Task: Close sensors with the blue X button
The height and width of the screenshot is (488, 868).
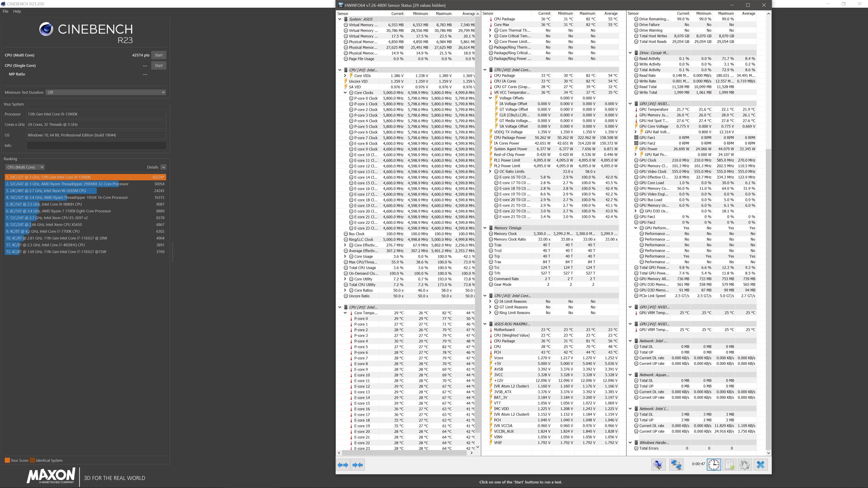Action: pos(760,465)
